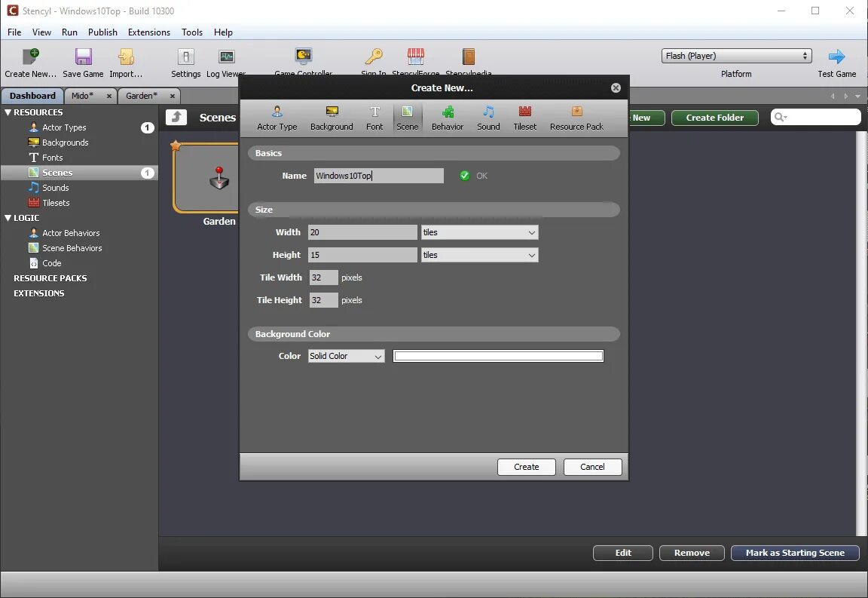
Task: Open the Import toolbar icon
Action: (x=126, y=56)
